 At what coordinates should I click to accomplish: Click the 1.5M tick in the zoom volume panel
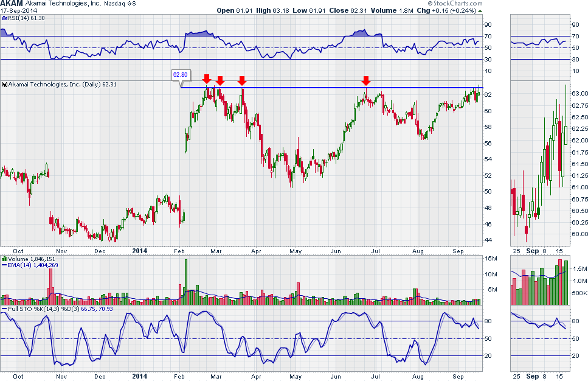580,269
